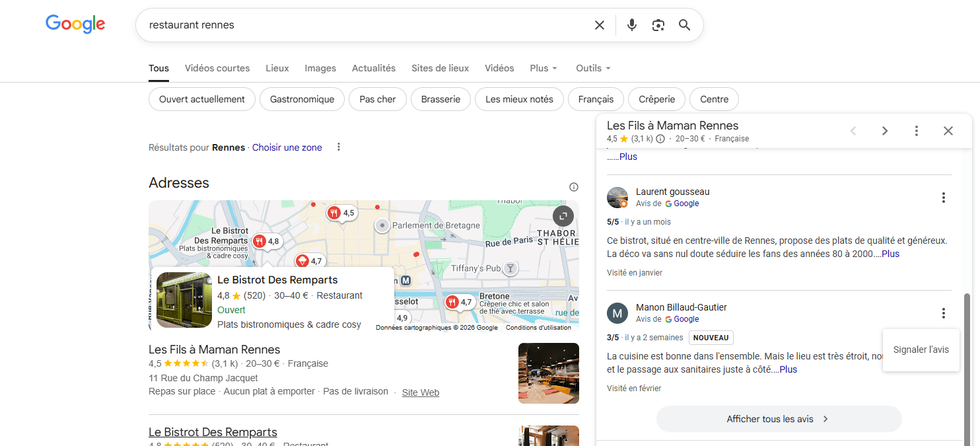Click the Afficher tous les avis button
980x446 pixels.
(779, 418)
